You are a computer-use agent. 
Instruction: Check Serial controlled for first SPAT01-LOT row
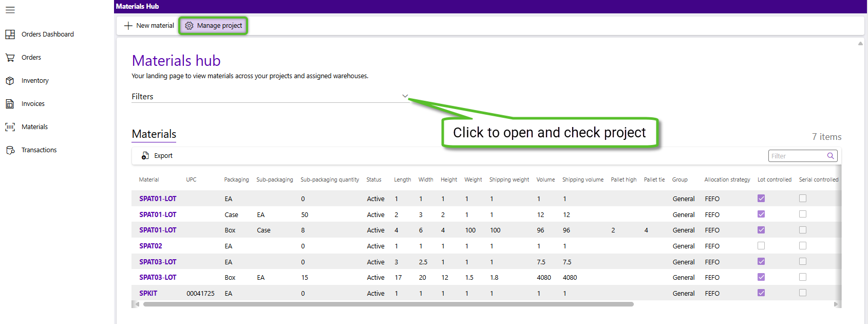click(x=803, y=199)
